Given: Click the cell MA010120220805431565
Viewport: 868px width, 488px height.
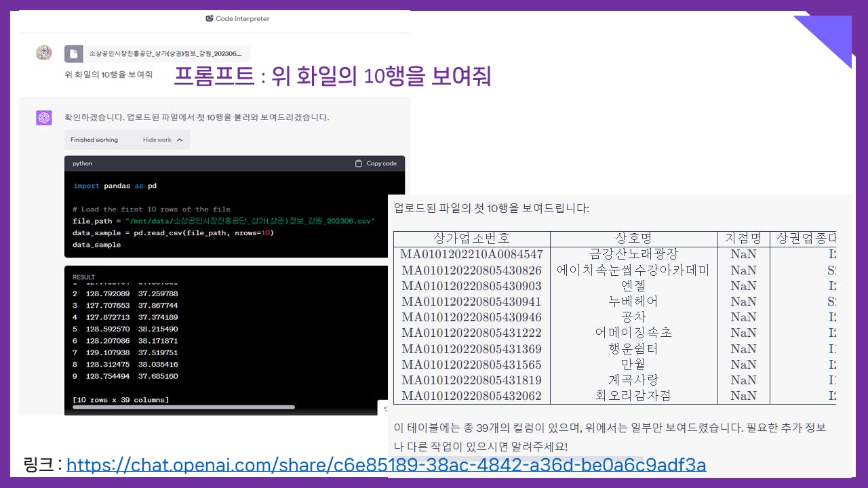Looking at the screenshot, I should 472,365.
